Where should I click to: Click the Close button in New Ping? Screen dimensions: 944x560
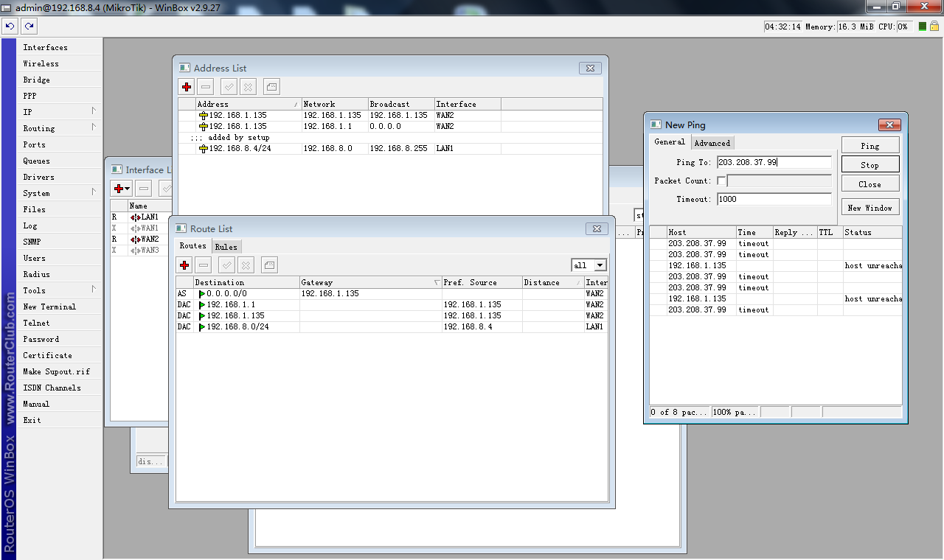pyautogui.click(x=870, y=184)
